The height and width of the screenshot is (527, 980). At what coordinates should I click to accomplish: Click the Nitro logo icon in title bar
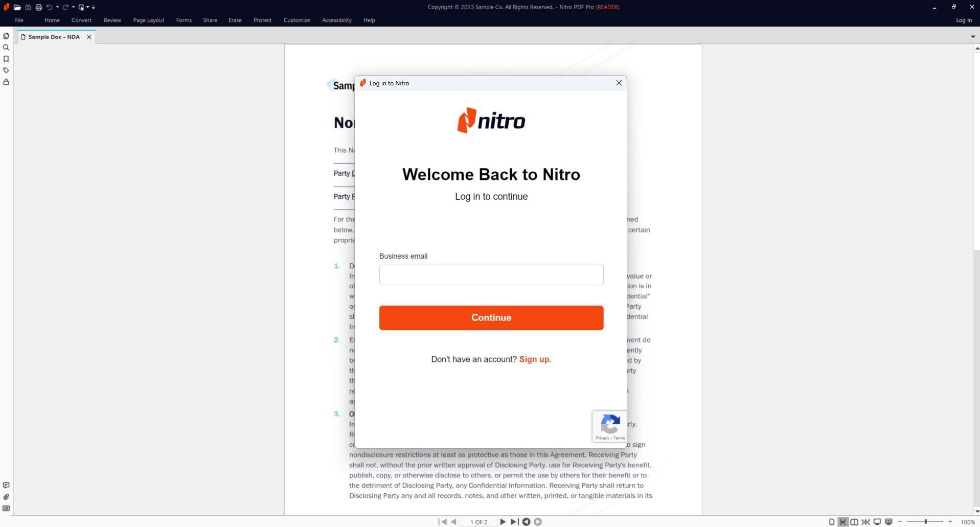(6, 7)
